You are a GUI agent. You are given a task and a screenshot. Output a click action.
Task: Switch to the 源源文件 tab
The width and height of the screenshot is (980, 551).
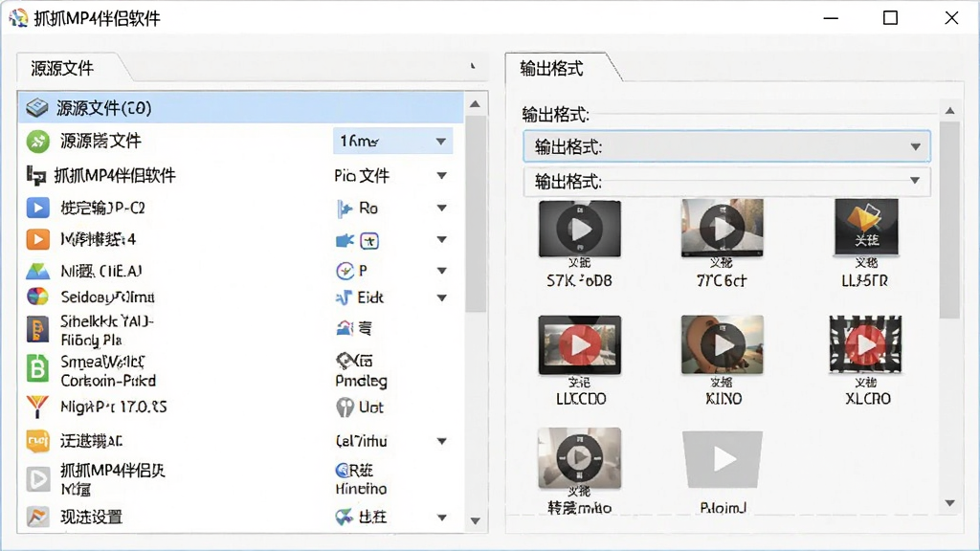tap(62, 68)
